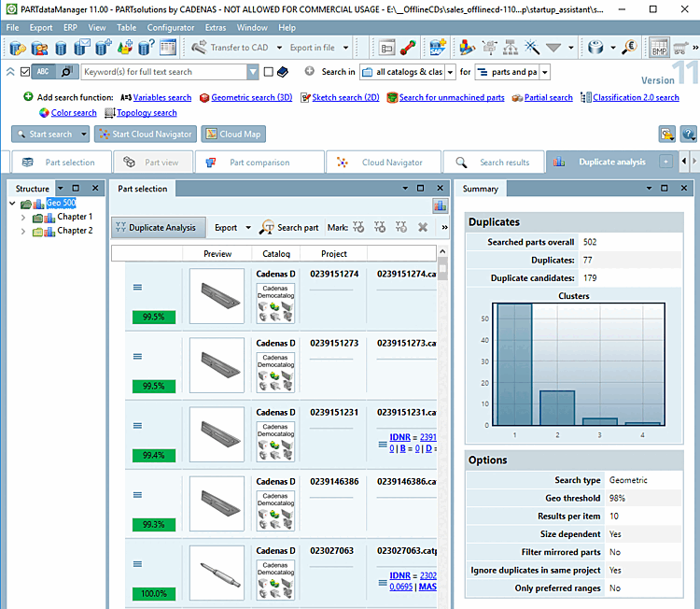Open the Configurator menu
The height and width of the screenshot is (609, 700).
click(x=171, y=28)
